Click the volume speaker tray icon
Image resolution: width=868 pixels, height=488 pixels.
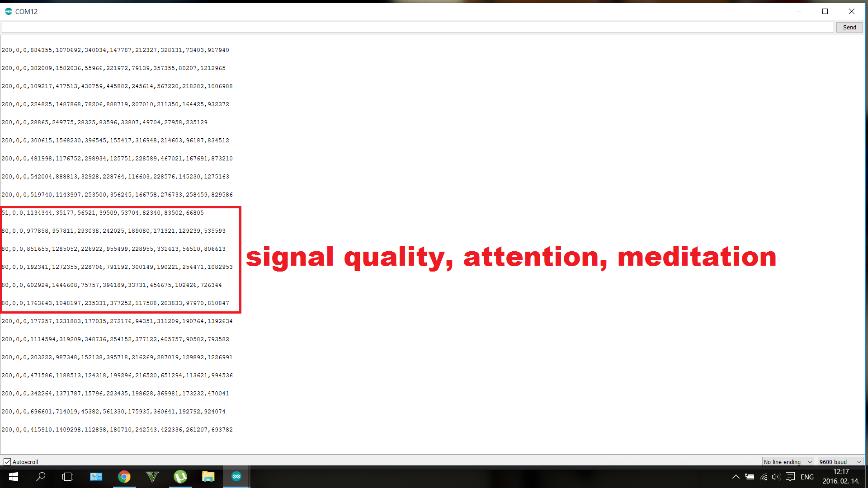[776, 477]
